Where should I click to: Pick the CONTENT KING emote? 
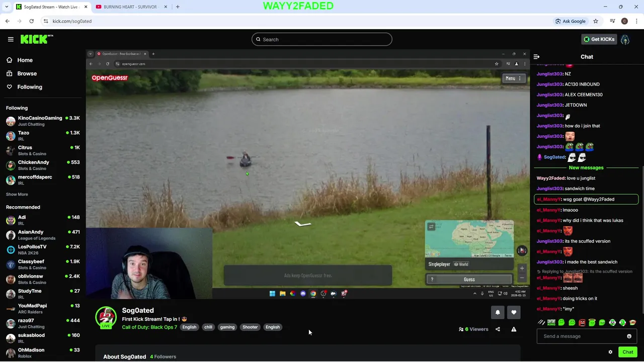(x=551, y=322)
